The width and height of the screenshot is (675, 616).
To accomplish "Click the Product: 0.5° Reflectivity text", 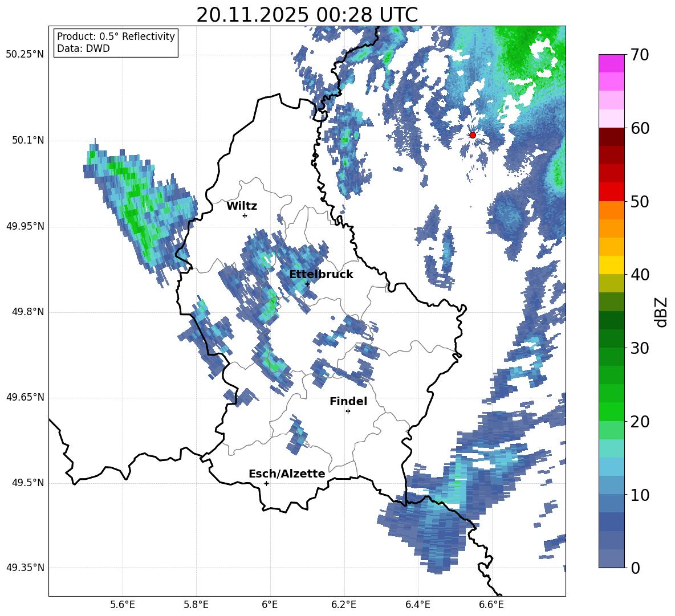I will click(116, 36).
